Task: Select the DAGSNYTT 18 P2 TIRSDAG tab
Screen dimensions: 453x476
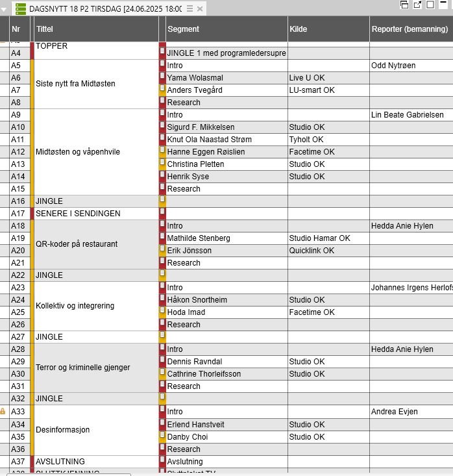Action: point(109,8)
